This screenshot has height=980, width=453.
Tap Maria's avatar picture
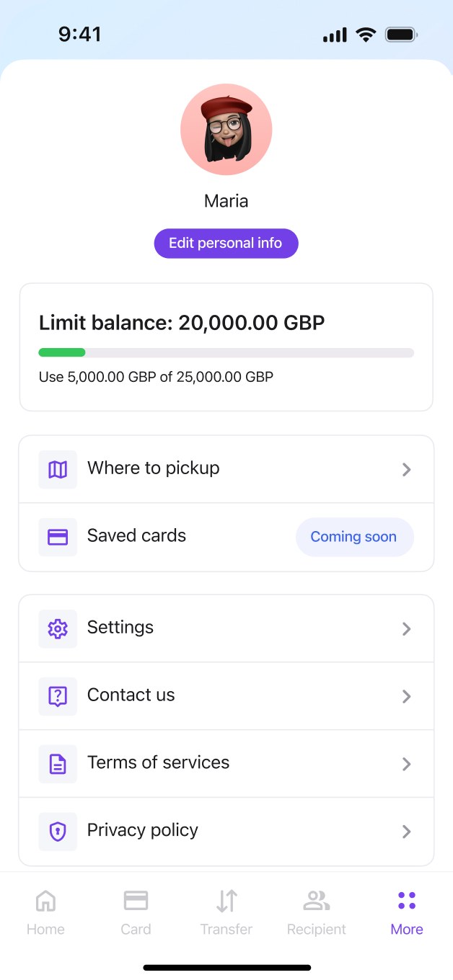pos(226,130)
